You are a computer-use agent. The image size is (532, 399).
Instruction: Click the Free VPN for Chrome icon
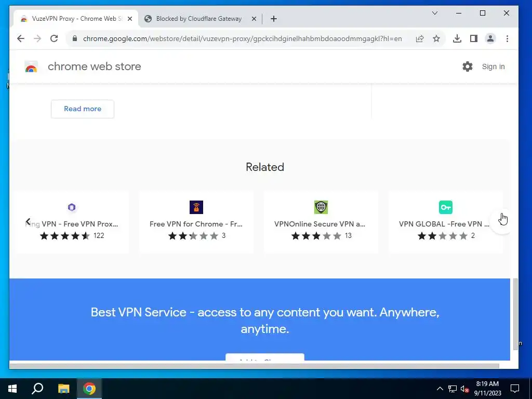click(196, 207)
